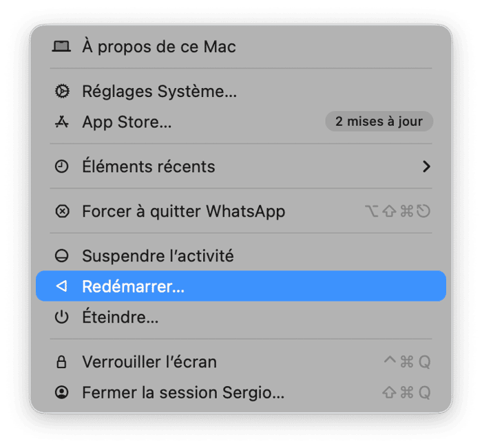Screen dimensions: 482x448
Task: Select Forcer à quitter WhatsApp
Action: pyautogui.click(x=183, y=211)
